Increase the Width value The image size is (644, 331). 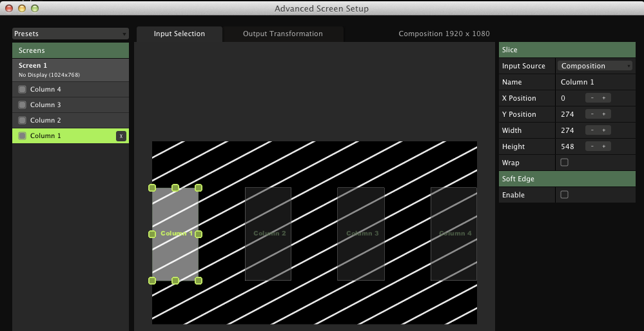[604, 130]
